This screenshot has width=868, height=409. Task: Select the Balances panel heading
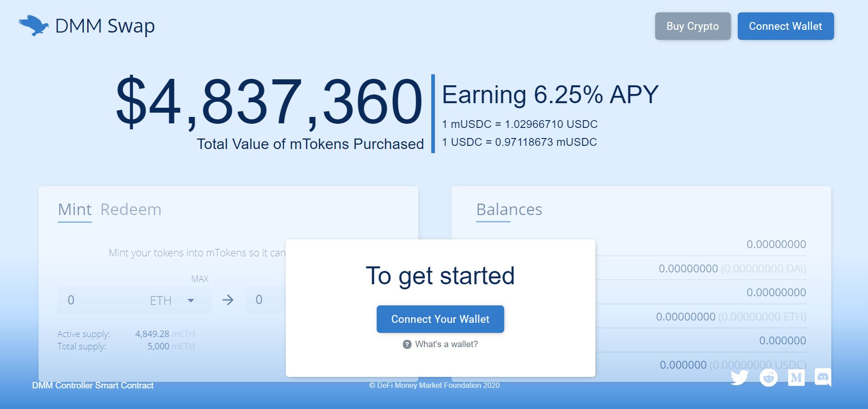[509, 210]
